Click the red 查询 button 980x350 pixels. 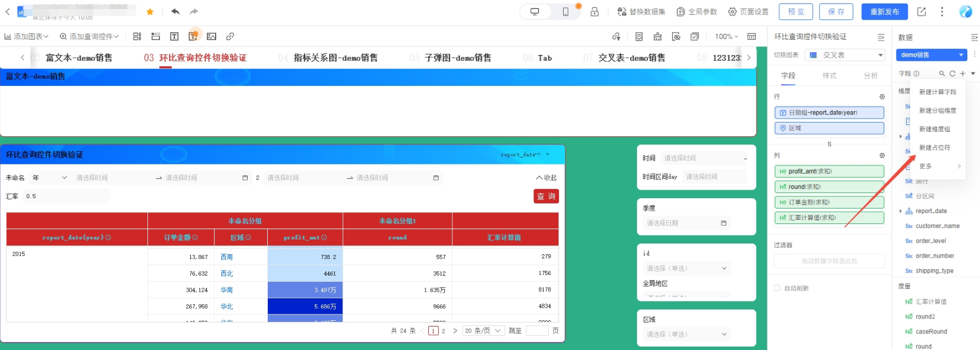tap(546, 196)
